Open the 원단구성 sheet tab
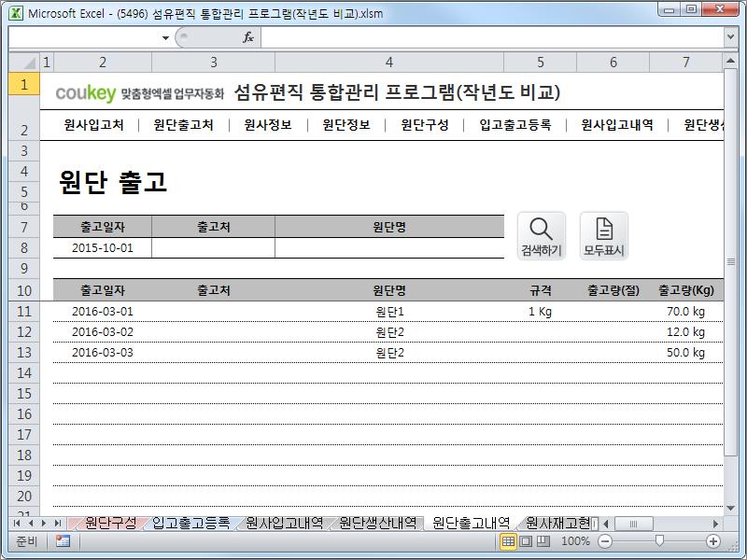This screenshot has width=747, height=560. pyautogui.click(x=110, y=524)
